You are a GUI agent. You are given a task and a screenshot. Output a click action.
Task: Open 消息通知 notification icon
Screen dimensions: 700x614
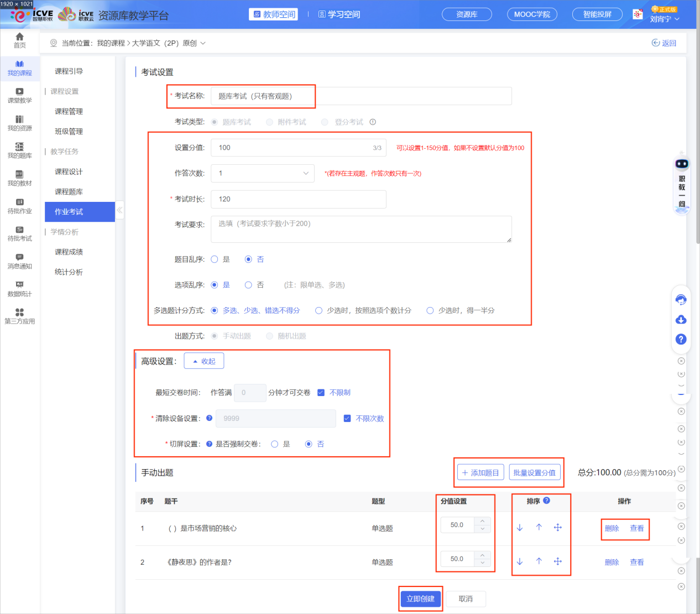click(x=19, y=261)
